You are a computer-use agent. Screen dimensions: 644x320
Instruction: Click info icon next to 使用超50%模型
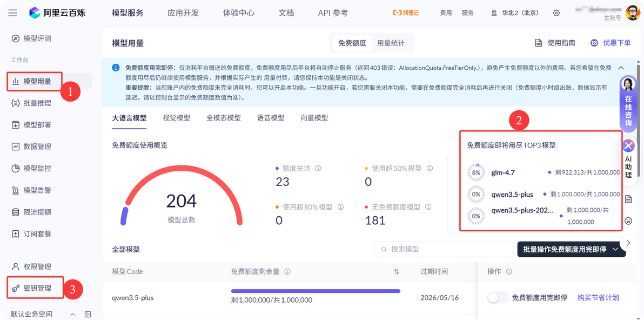tap(430, 169)
